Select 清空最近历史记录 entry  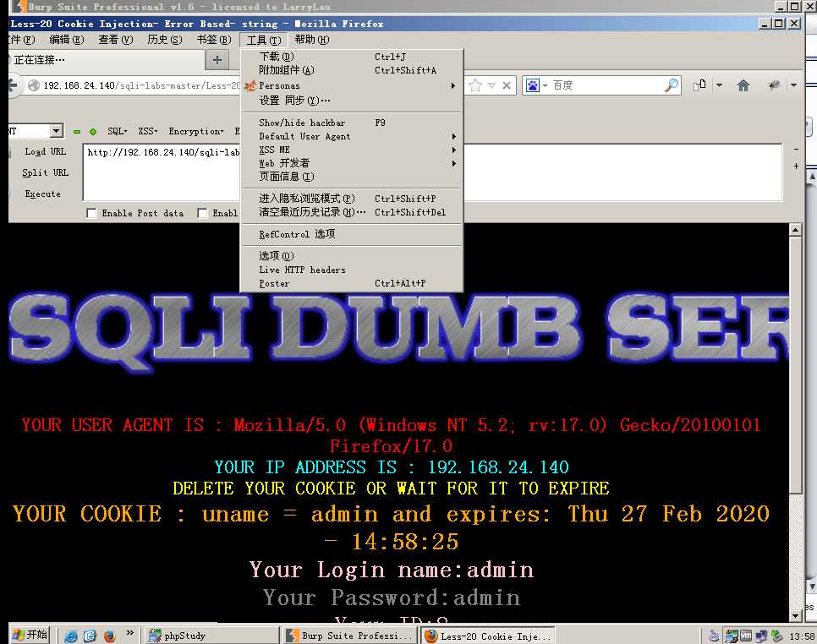[351, 212]
